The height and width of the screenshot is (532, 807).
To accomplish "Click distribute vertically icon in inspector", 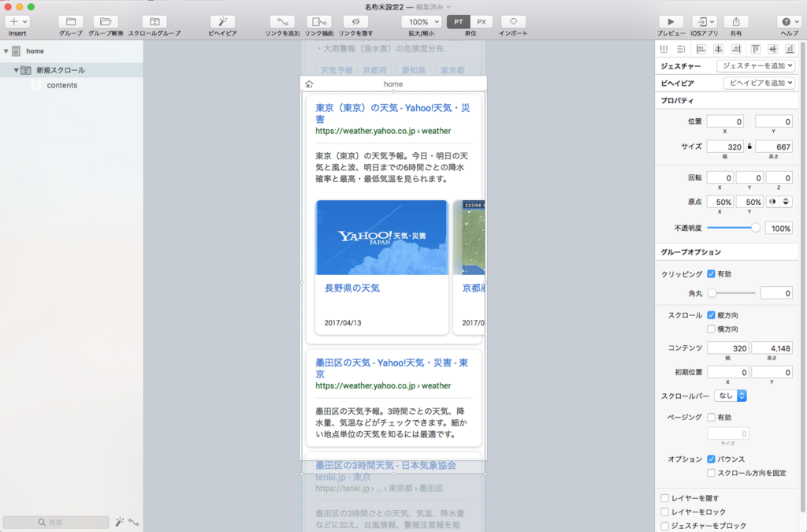I will [681, 49].
